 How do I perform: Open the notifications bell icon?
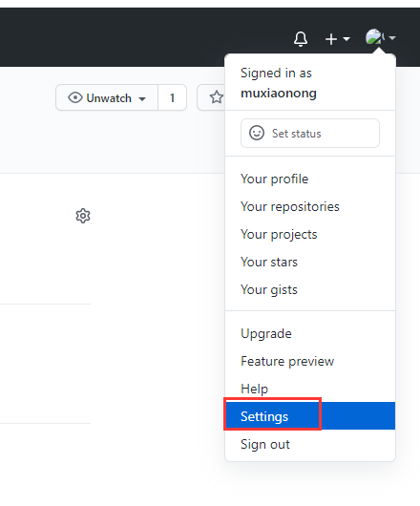tap(301, 39)
